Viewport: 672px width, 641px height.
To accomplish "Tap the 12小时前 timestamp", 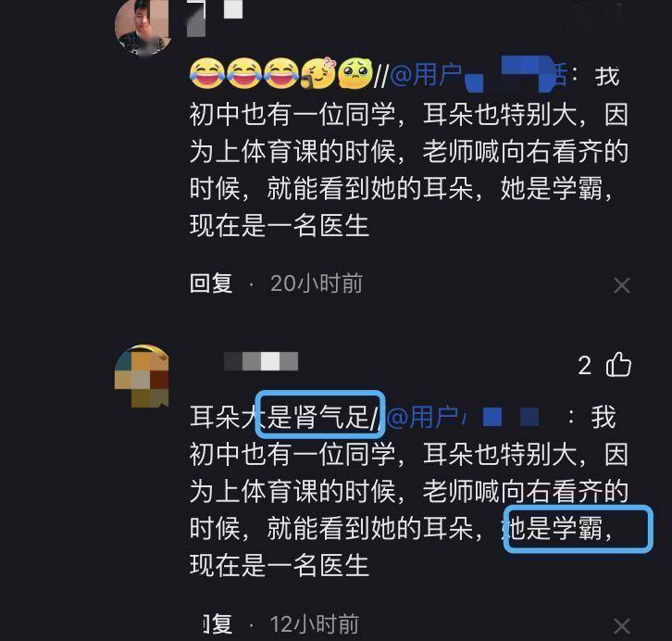I will (x=315, y=623).
